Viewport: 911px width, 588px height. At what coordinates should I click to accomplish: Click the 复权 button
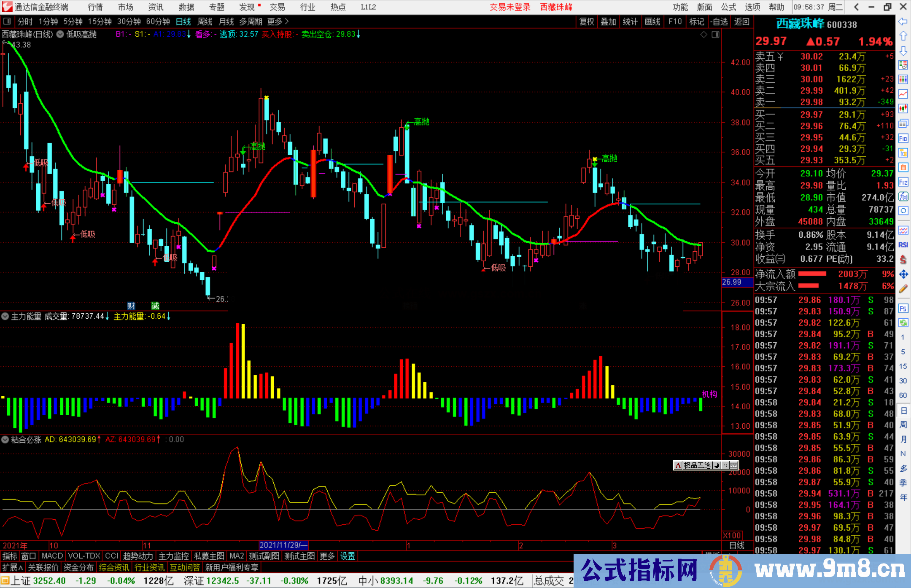point(587,21)
